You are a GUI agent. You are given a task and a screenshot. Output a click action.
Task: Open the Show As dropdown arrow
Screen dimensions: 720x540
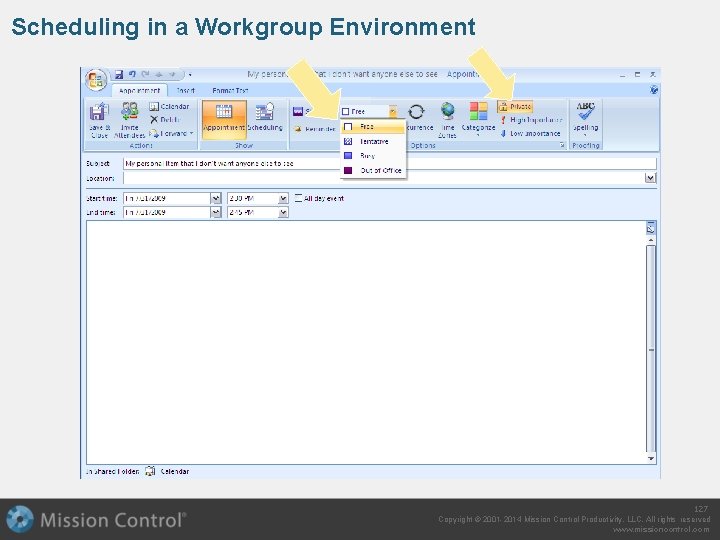coord(393,112)
